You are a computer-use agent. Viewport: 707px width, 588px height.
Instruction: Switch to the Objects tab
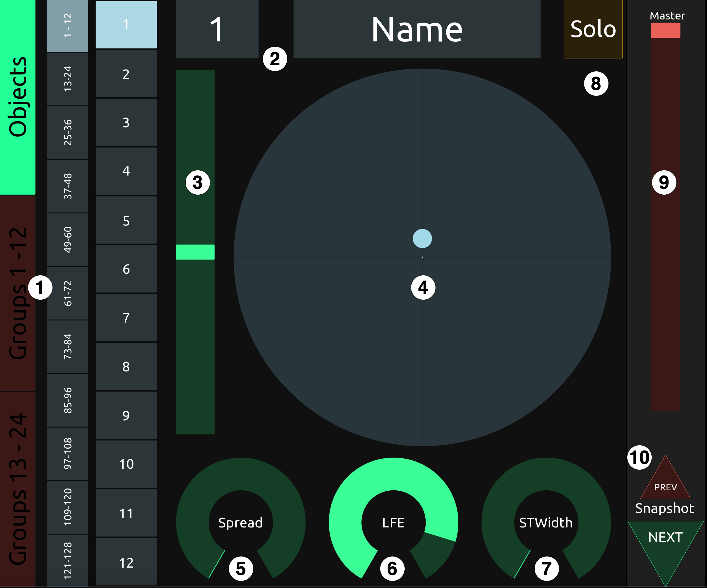tap(18, 97)
